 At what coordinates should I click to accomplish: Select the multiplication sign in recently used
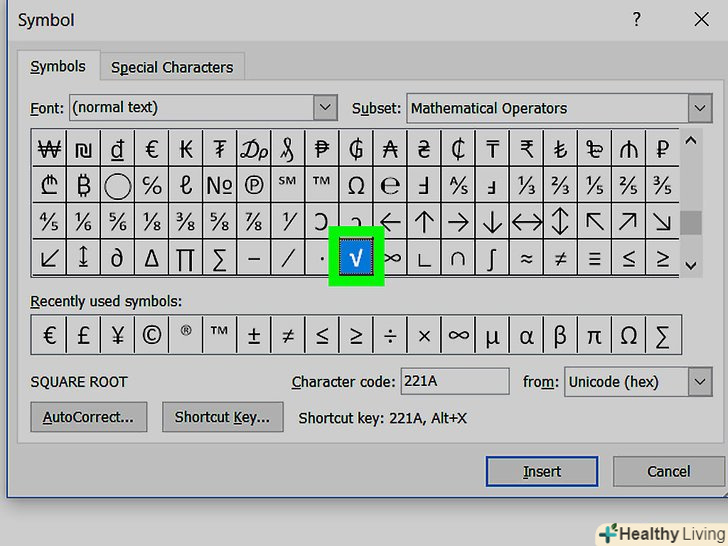pyautogui.click(x=424, y=335)
